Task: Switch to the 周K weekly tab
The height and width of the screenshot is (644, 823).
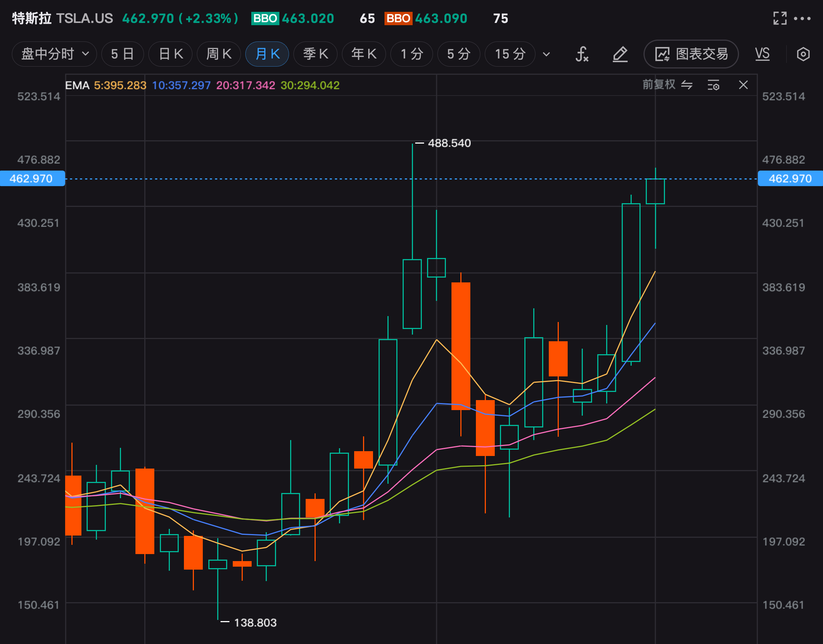Action: (x=219, y=54)
